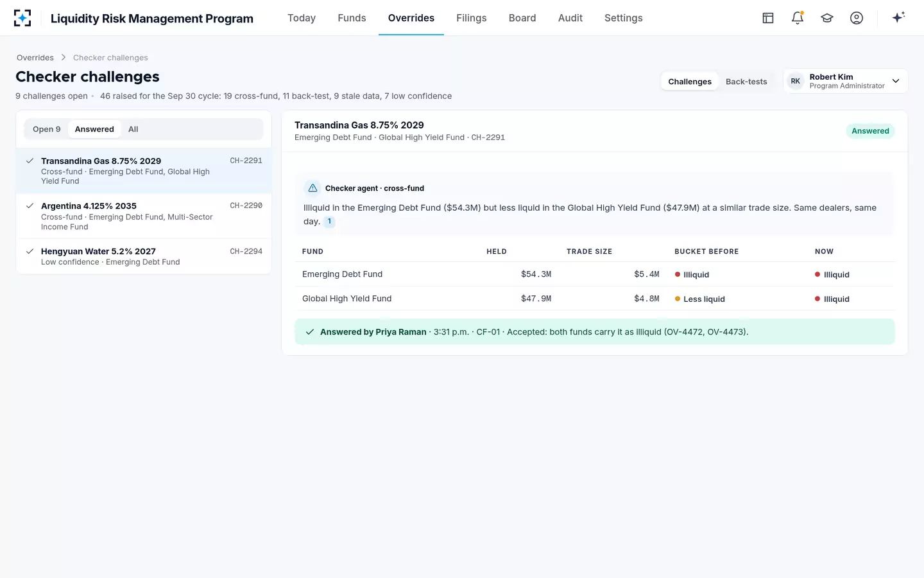Image resolution: width=924 pixels, height=578 pixels.
Task: Select Transandina Gas 8.75% 2029 challenge
Action: (144, 171)
